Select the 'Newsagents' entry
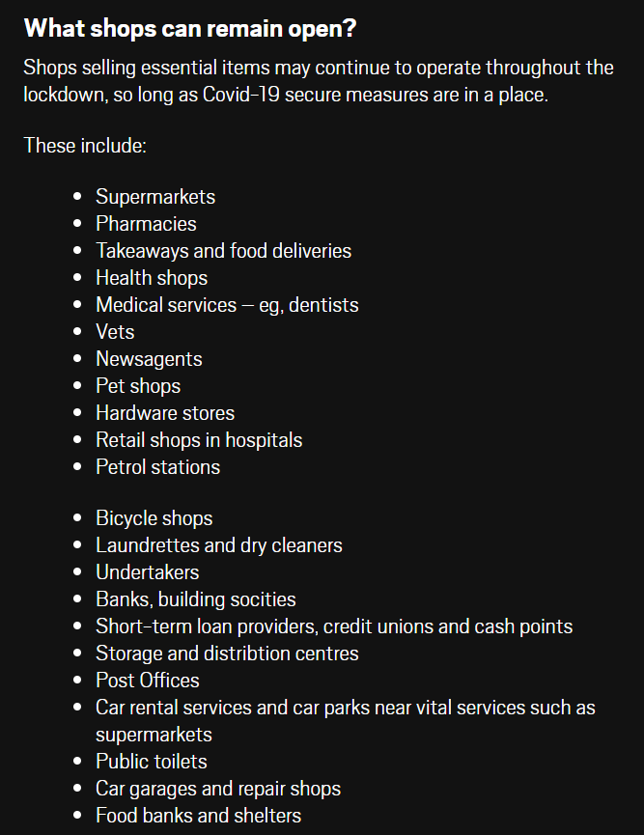Viewport: 644px width, 835px height. click(x=149, y=359)
